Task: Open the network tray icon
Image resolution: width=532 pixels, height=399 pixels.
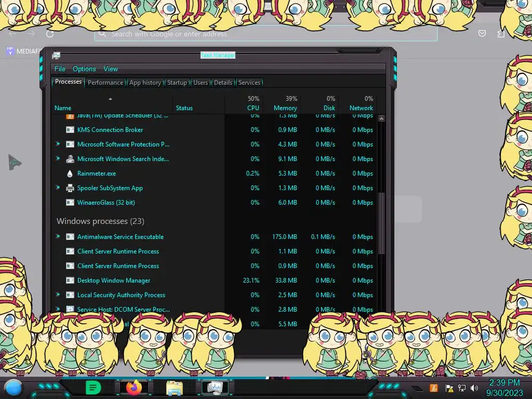Action: click(x=462, y=388)
